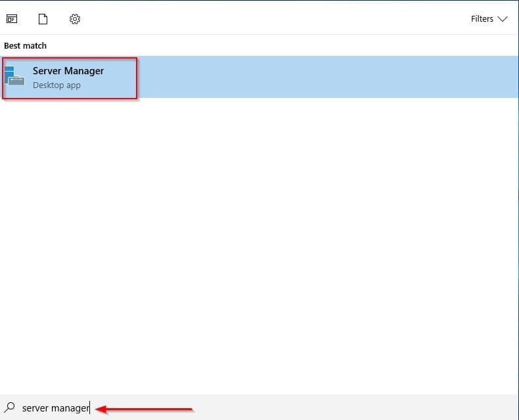519x420 pixels.
Task: Click the 'Desktop app' subtitle text
Action: tap(56, 85)
